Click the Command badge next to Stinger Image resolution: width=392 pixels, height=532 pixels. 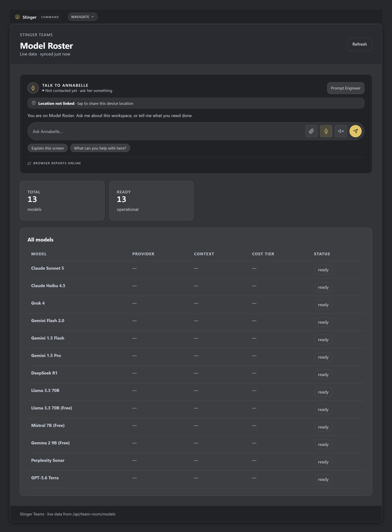pyautogui.click(x=50, y=17)
